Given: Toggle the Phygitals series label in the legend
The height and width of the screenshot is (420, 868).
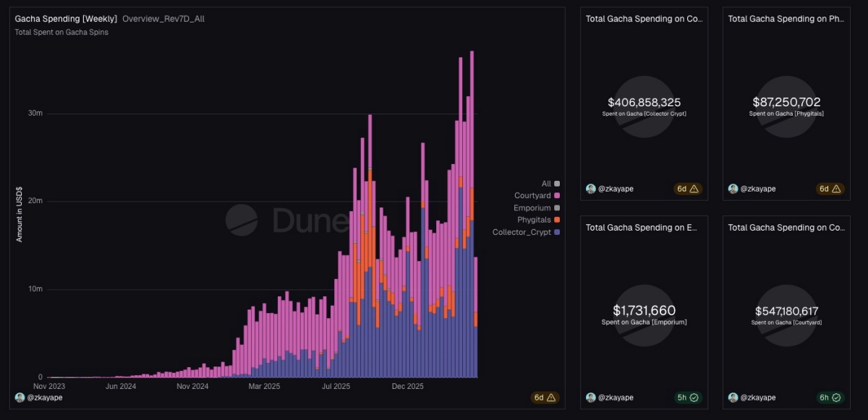Looking at the screenshot, I should pyautogui.click(x=534, y=220).
